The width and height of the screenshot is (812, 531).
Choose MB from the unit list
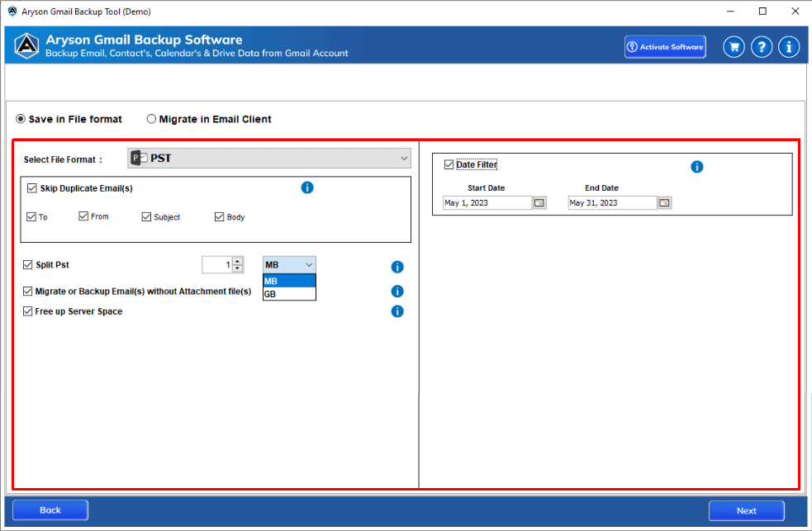289,281
